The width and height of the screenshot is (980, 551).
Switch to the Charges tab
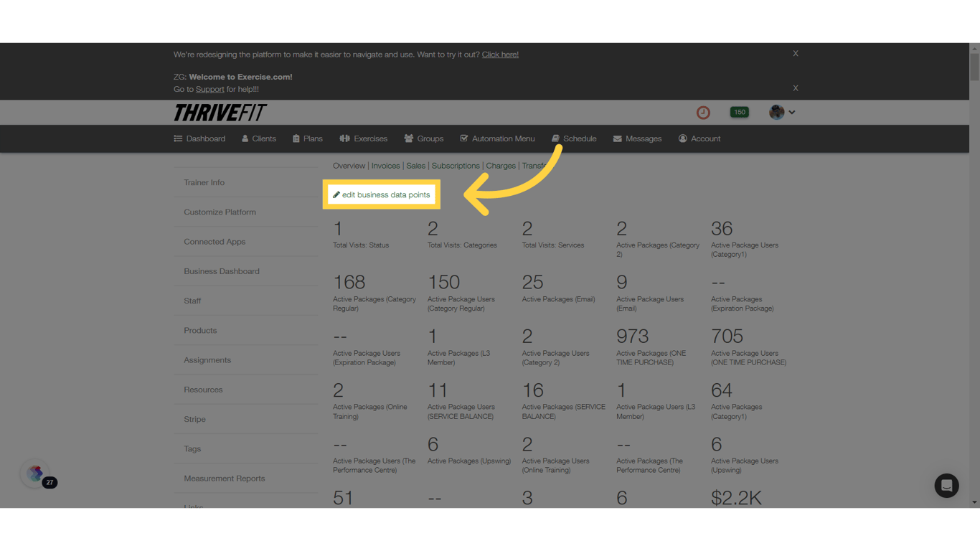coord(500,166)
